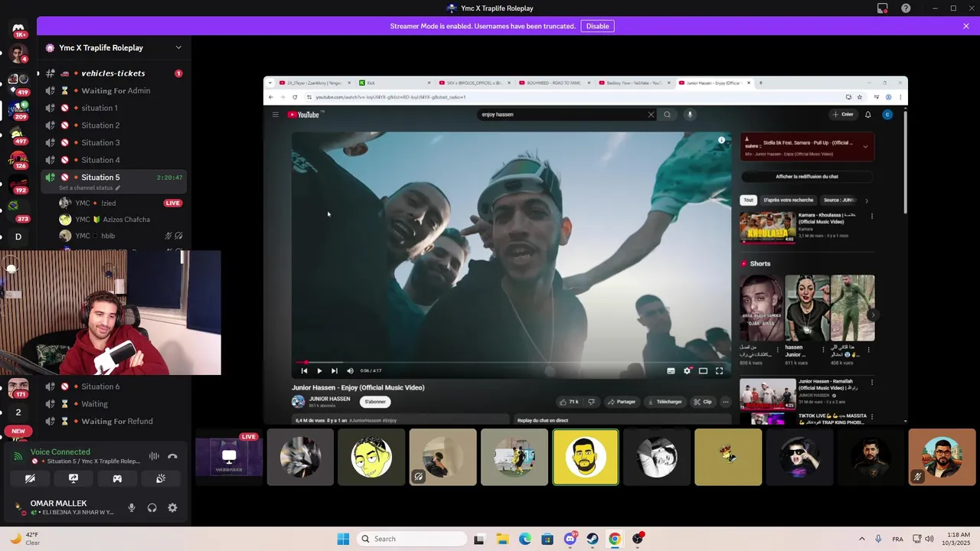Switch to the Kick browser tab

pyautogui.click(x=393, y=83)
